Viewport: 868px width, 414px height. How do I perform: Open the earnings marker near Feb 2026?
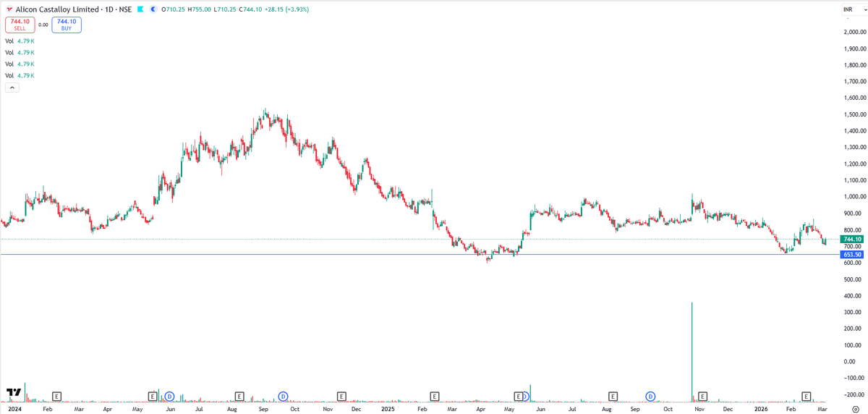point(807,396)
